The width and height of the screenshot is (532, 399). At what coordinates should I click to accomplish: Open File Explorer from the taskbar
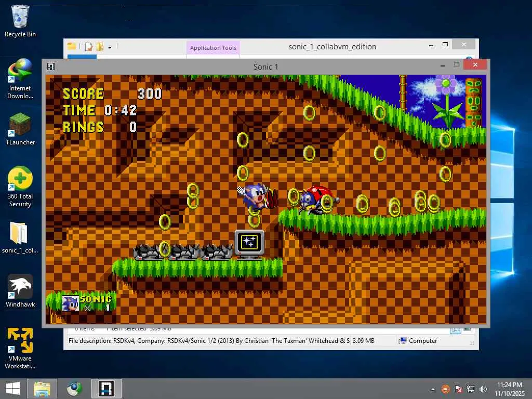[x=42, y=389]
